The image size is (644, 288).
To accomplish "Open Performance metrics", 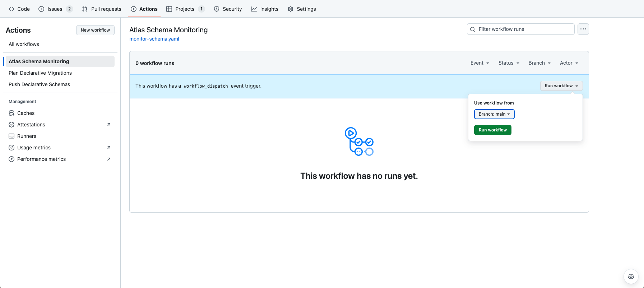I will tap(60, 159).
